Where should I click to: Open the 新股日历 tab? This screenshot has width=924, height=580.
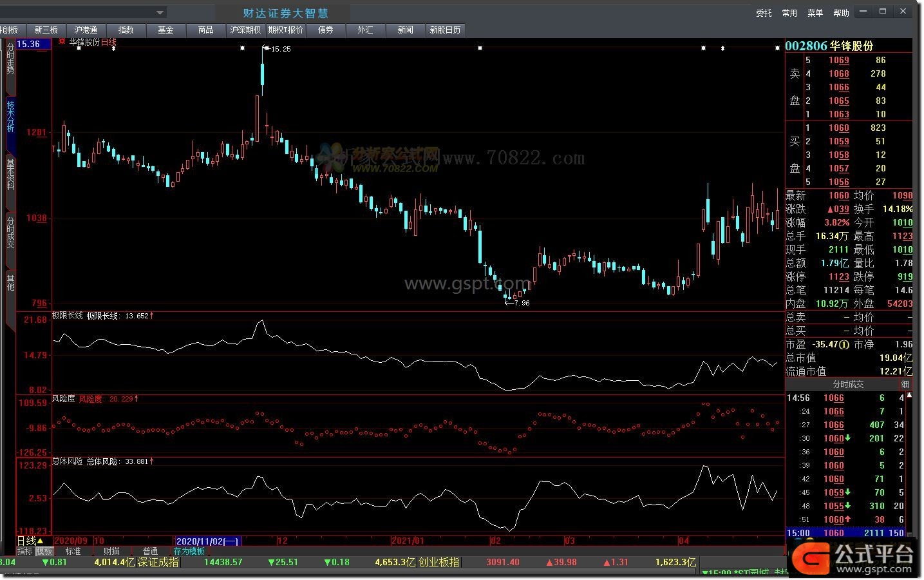point(445,30)
